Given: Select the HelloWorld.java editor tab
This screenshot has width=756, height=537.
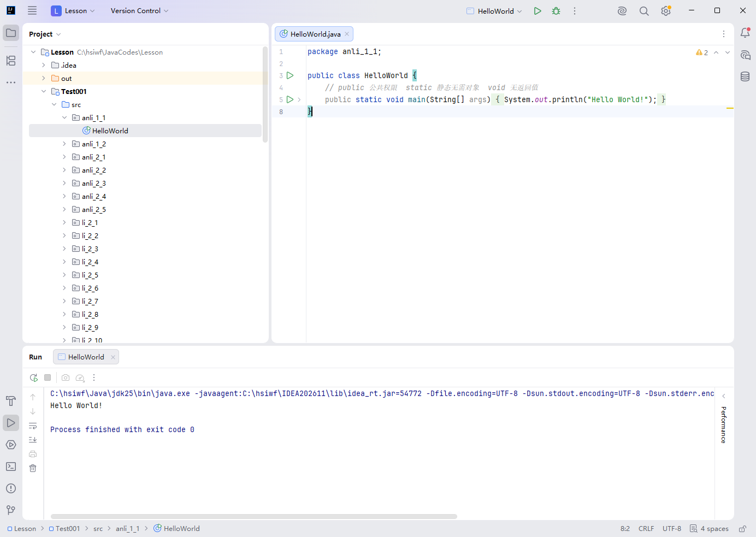Looking at the screenshot, I should click(x=314, y=34).
